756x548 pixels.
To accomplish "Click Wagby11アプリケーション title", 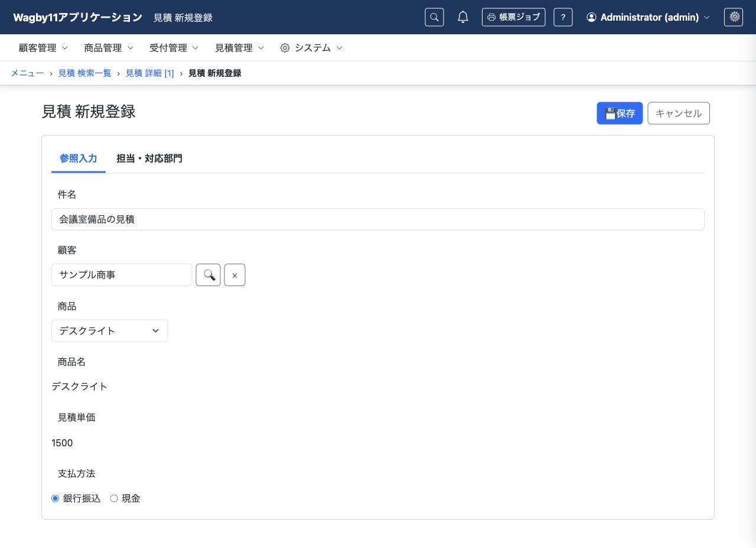I will [78, 17].
